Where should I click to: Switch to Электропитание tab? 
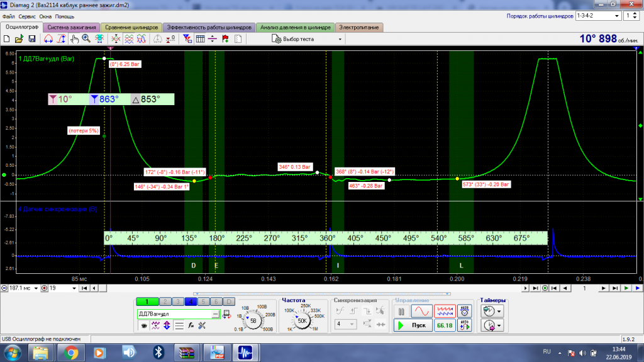[359, 28]
